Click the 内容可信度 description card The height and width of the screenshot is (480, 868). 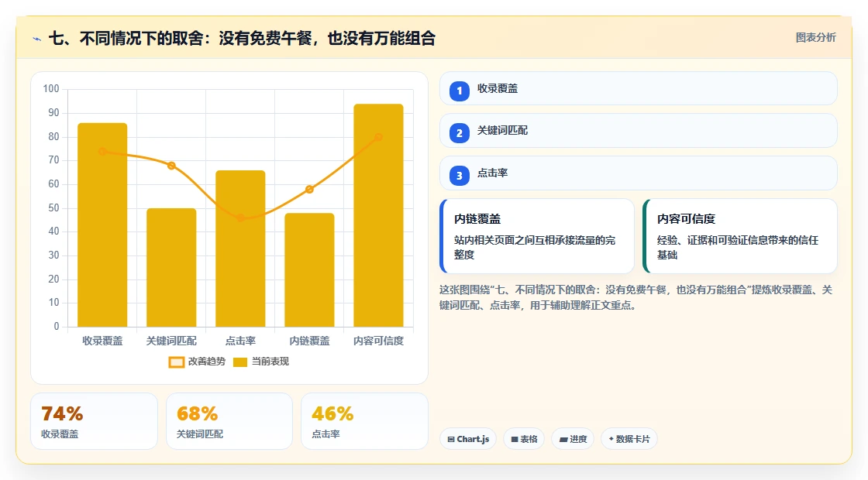tap(739, 236)
